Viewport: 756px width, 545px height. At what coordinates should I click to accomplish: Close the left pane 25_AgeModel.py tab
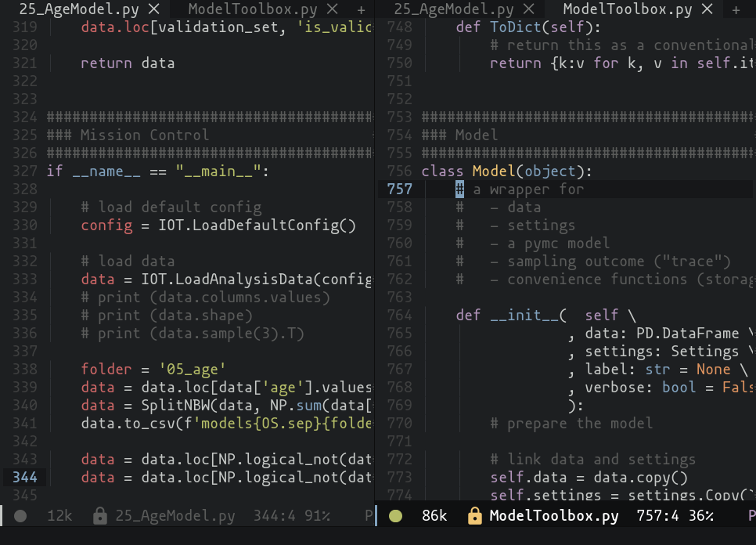point(153,9)
